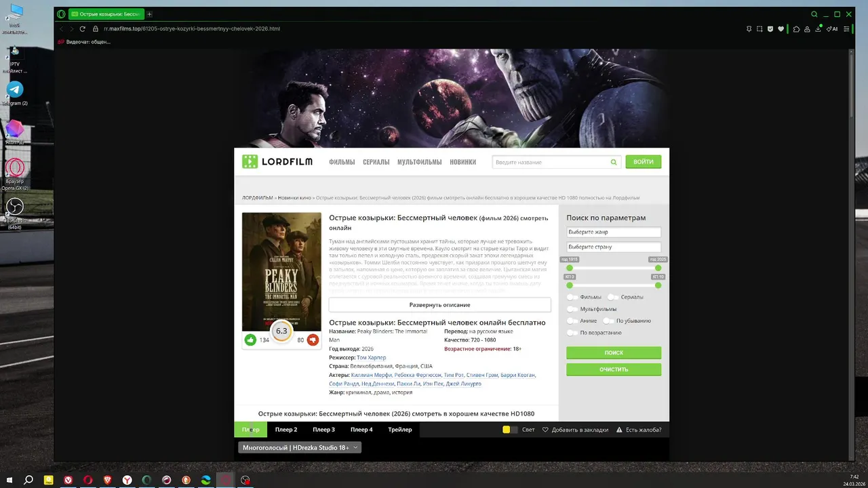Click the ПОИСК filter button

[614, 353]
